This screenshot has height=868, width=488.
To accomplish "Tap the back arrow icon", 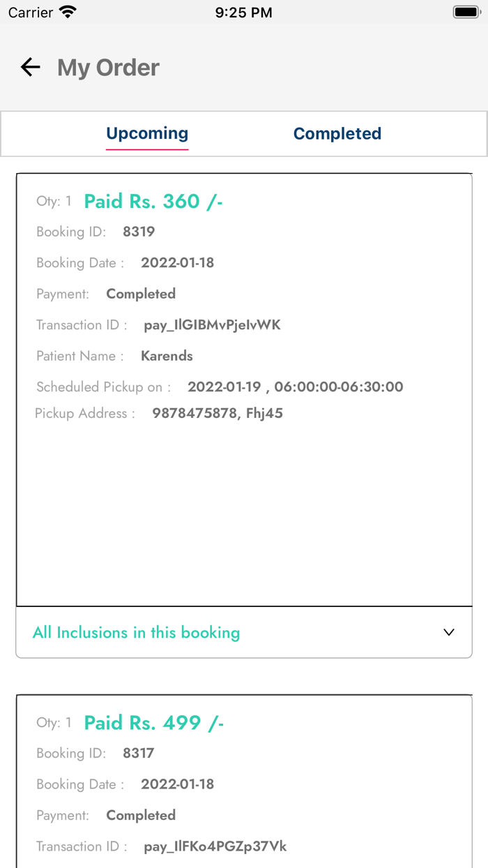I will 31,67.
